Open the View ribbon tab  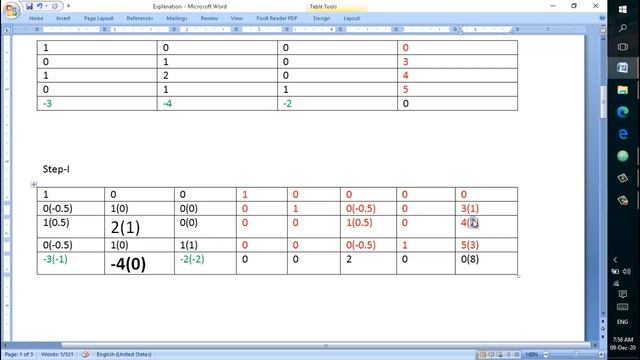coord(236,18)
